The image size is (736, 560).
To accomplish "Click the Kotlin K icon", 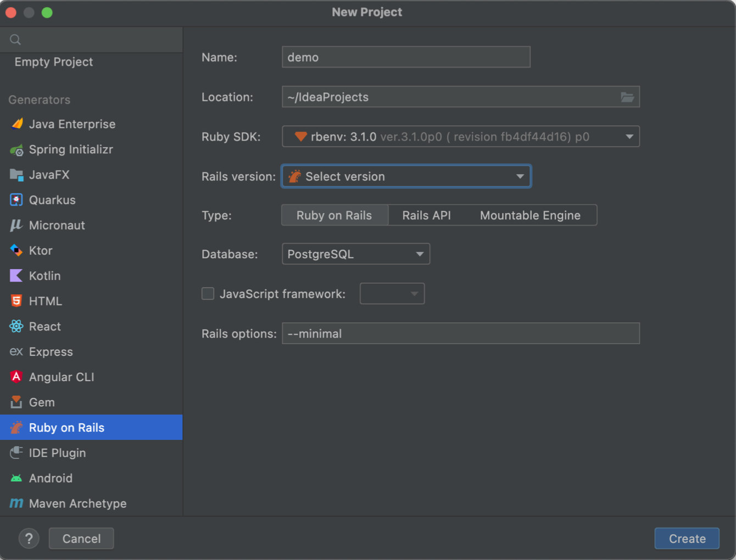I will tap(16, 276).
